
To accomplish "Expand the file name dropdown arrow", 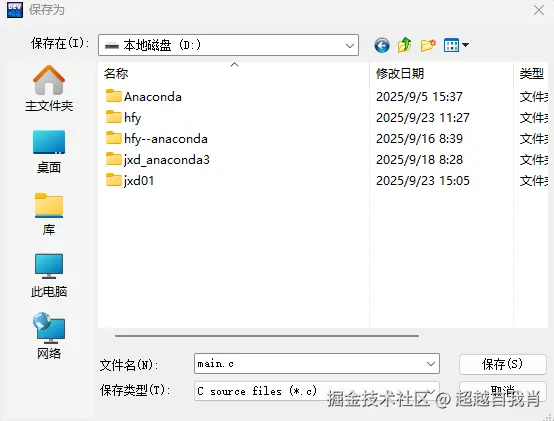I will coord(430,364).
